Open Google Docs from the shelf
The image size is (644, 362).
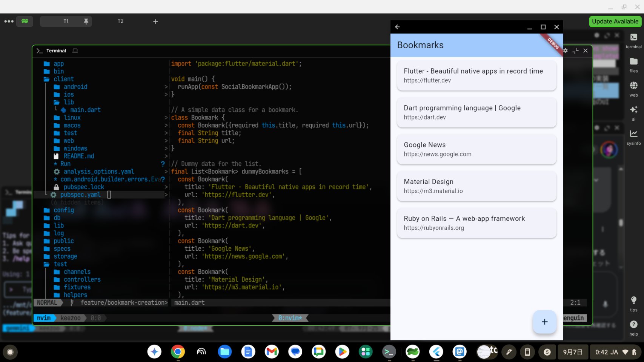[248, 352]
